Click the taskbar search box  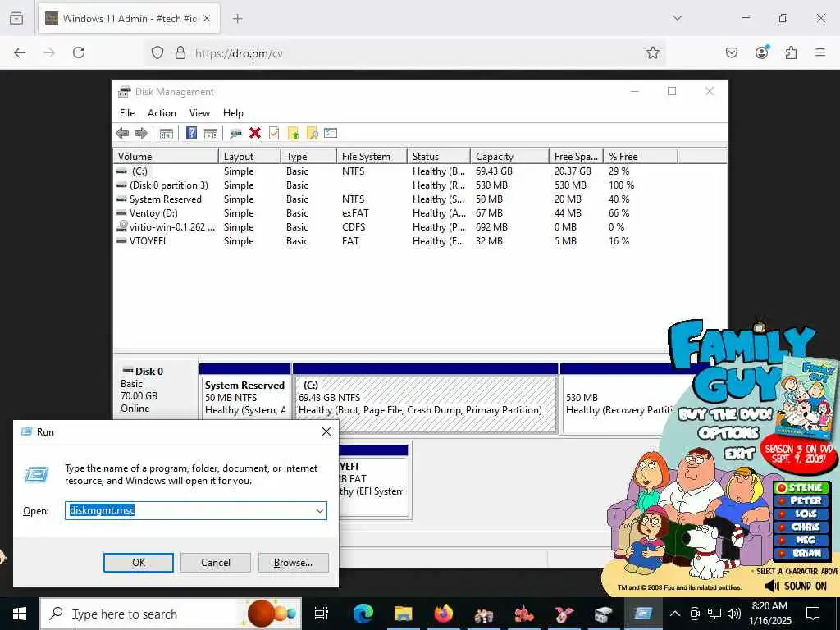click(x=171, y=614)
